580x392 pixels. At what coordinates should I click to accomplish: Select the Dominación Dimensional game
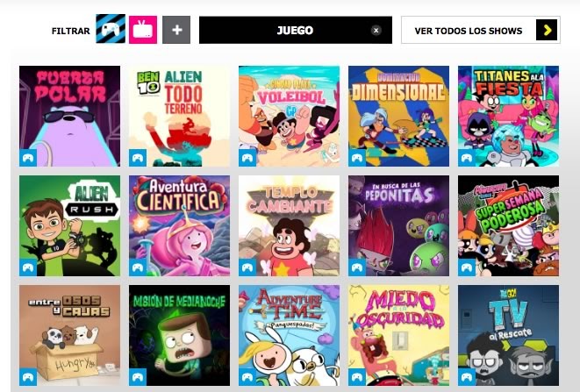click(x=398, y=116)
